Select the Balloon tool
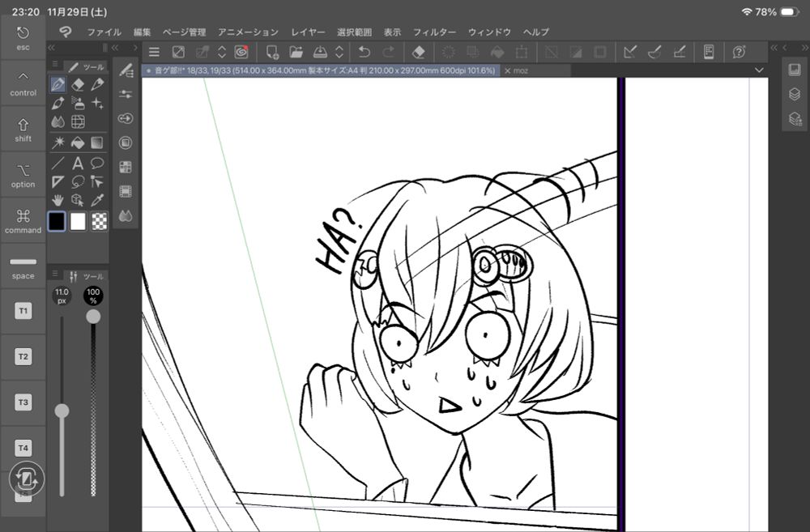Screen dimensions: 810x532 [x=97, y=164]
